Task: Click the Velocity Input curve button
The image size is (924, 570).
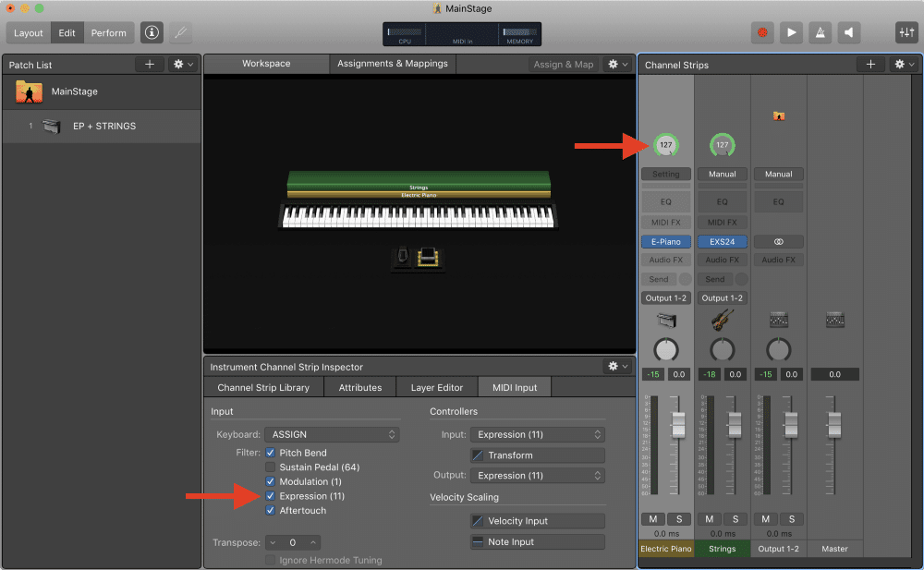Action: 538,520
